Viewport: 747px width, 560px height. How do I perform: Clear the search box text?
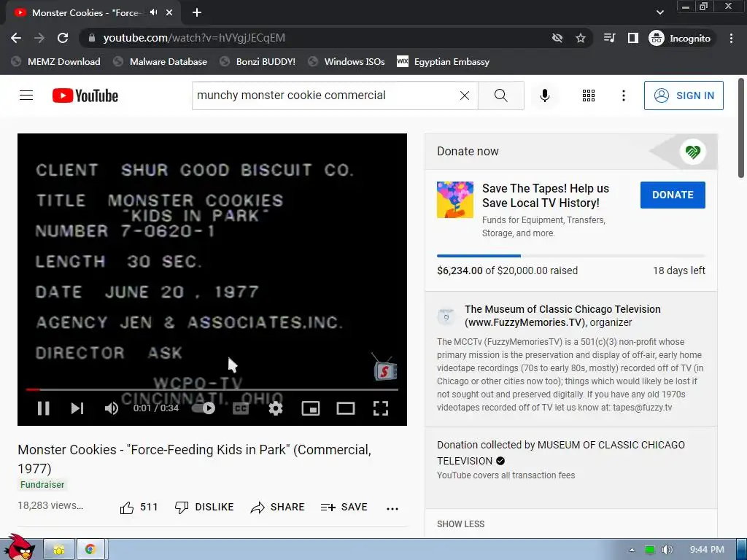pyautogui.click(x=465, y=96)
